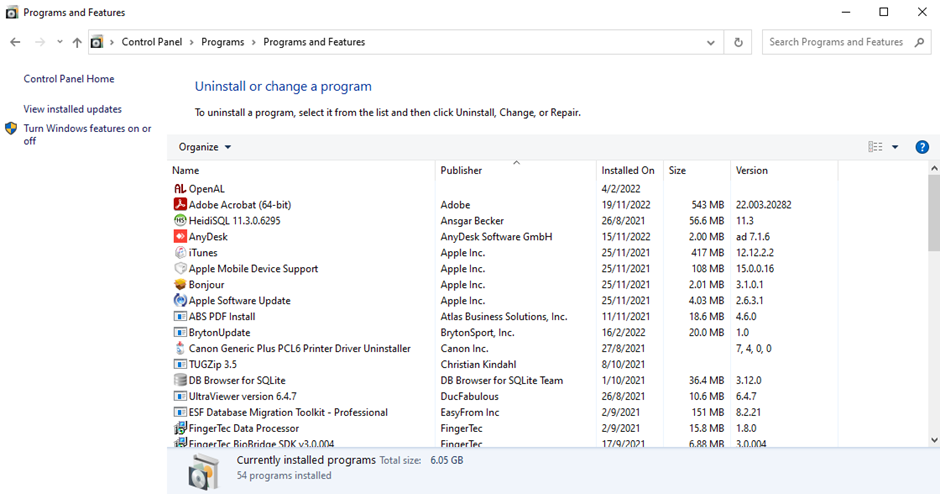Select HeidiSQL 11.3.0.6295 entry
Screen dimensions: 940x494
[234, 221]
